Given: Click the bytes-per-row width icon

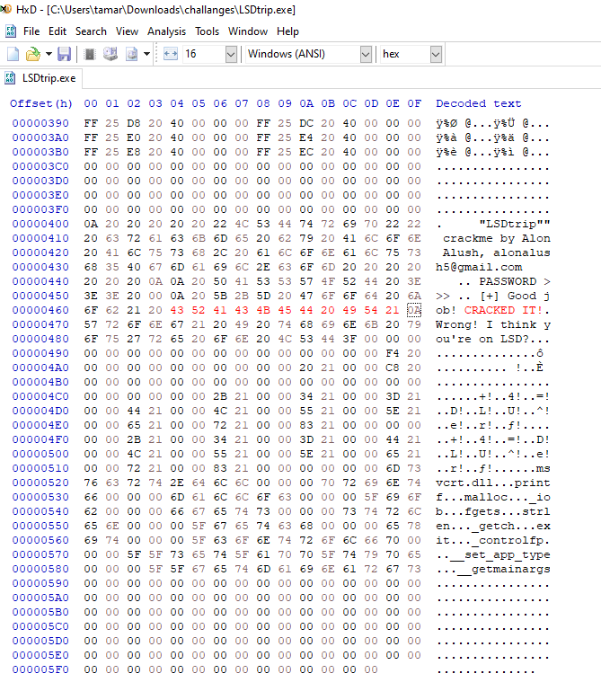Looking at the screenshot, I should (x=171, y=54).
